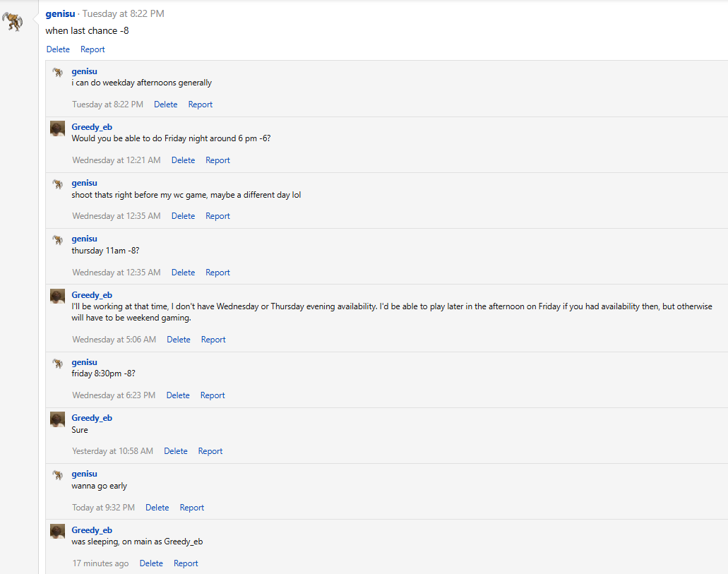Open genisu's avatar next to "friday 8:30pm -8?"

[x=58, y=363]
